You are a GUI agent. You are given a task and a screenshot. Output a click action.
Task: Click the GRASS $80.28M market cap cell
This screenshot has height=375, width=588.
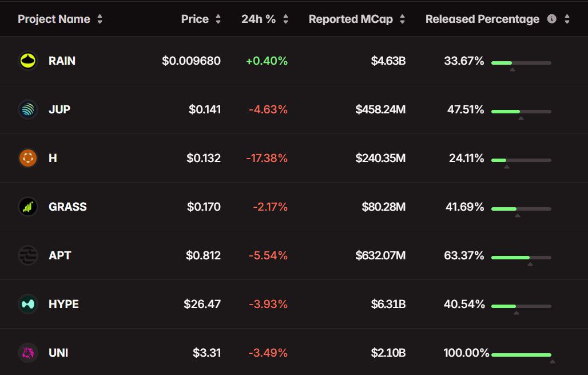[x=383, y=207]
